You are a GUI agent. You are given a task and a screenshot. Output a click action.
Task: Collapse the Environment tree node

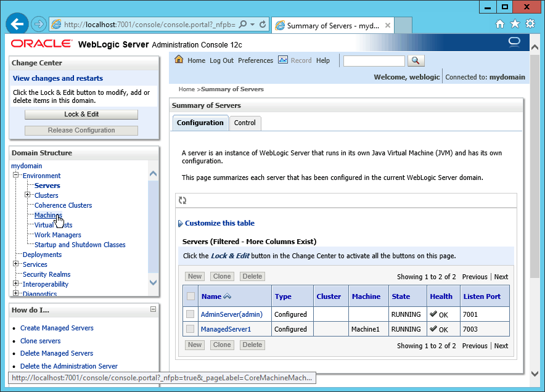(16, 176)
